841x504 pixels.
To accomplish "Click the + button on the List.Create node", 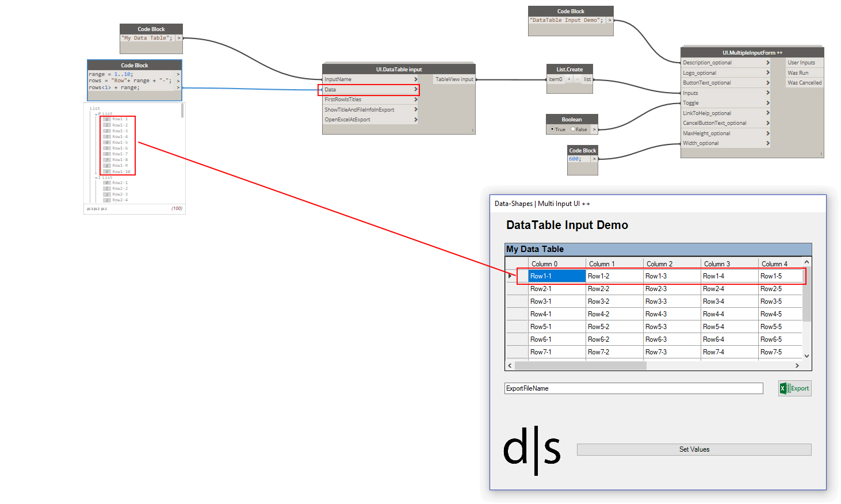I will tap(569, 79).
